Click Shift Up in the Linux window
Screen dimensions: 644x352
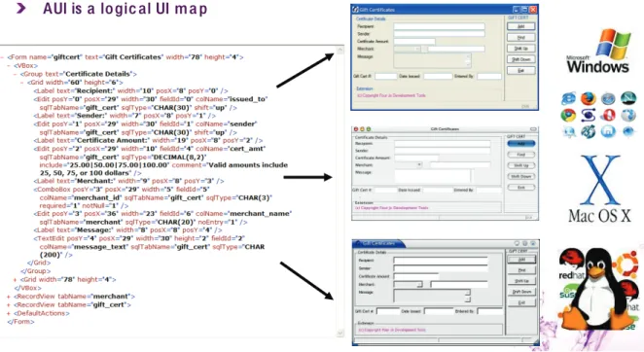[x=521, y=281]
